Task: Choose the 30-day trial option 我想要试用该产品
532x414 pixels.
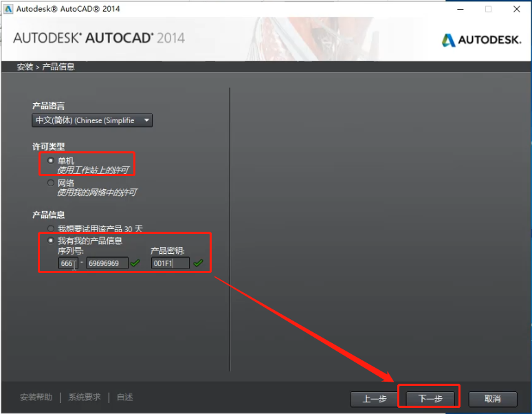Action: [x=51, y=228]
